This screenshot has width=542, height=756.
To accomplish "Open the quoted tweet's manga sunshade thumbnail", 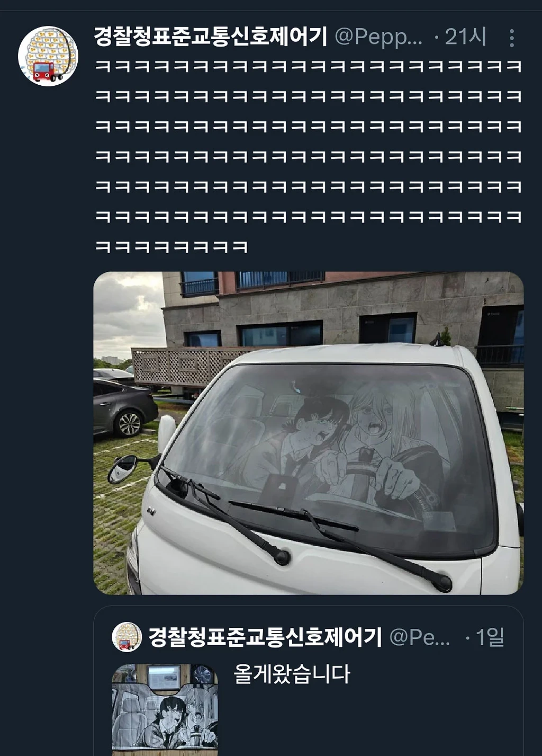I will [165, 710].
